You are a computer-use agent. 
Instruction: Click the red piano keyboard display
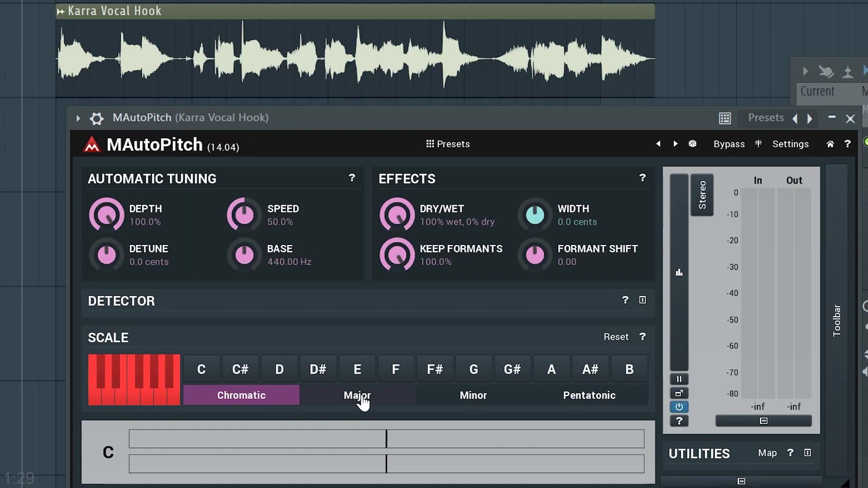(134, 380)
